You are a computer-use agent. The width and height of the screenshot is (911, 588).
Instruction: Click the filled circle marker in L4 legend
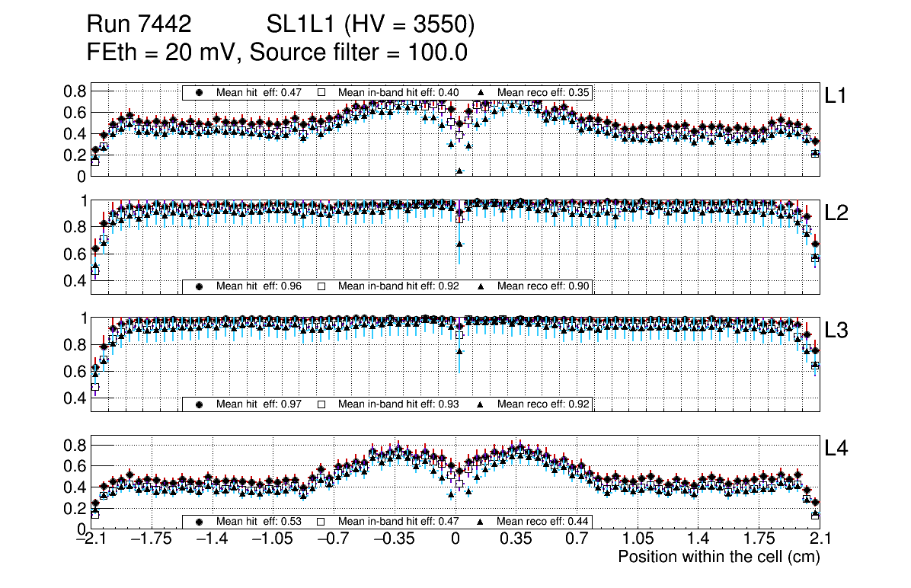[200, 522]
